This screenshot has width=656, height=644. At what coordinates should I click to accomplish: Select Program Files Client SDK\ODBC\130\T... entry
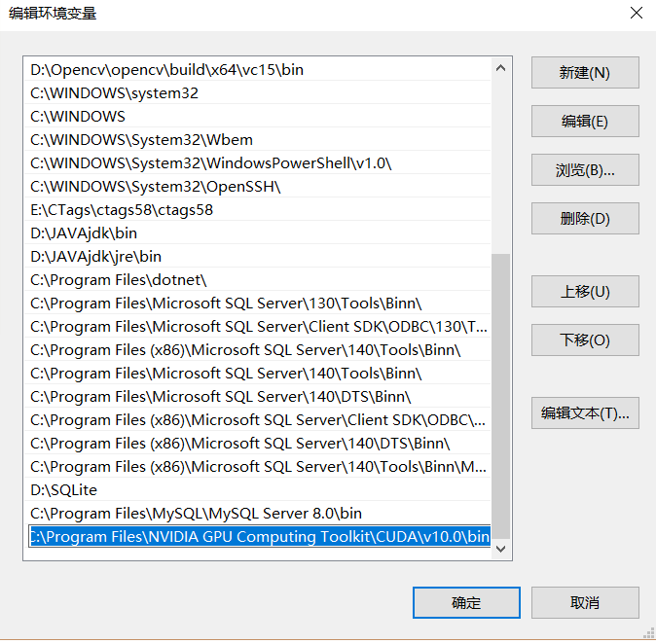[258, 327]
